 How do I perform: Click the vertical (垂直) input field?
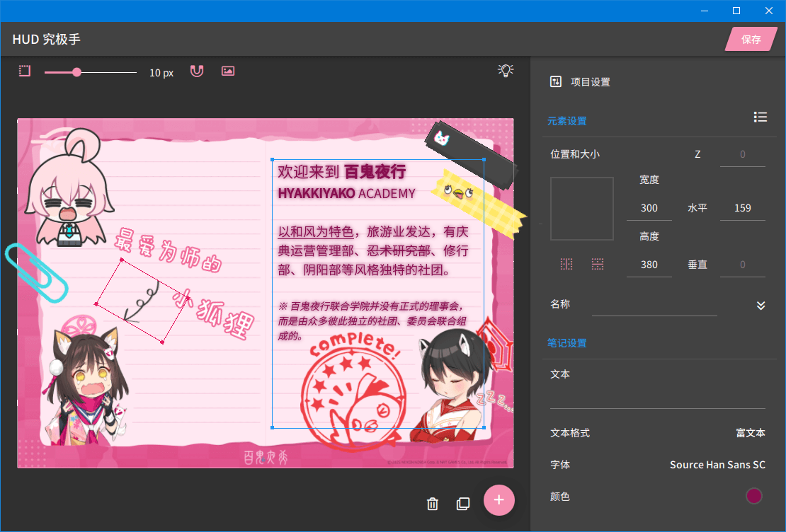pyautogui.click(x=742, y=265)
